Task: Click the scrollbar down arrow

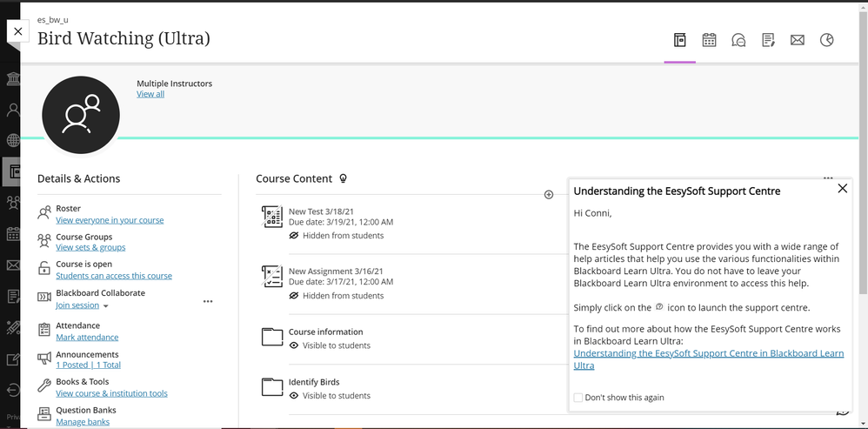Action: click(863, 422)
